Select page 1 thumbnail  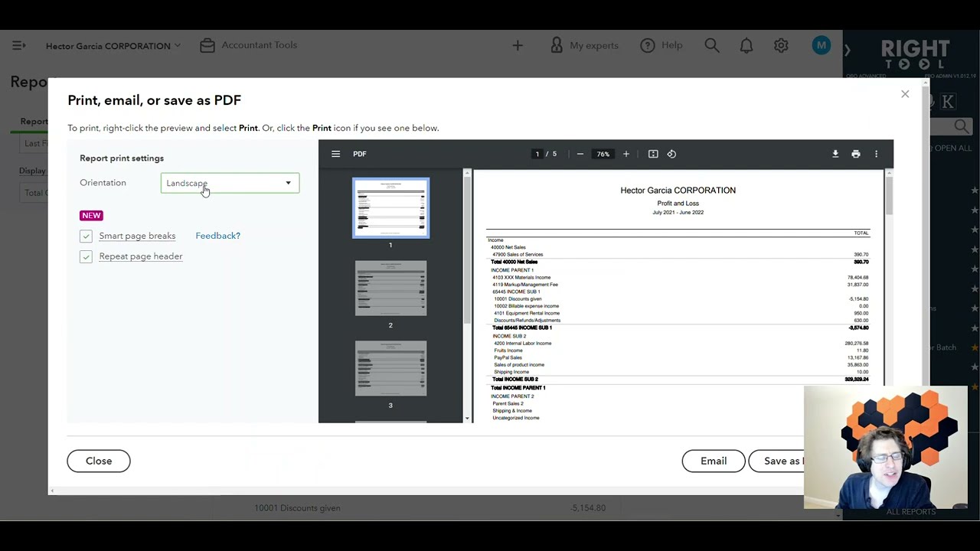(390, 208)
